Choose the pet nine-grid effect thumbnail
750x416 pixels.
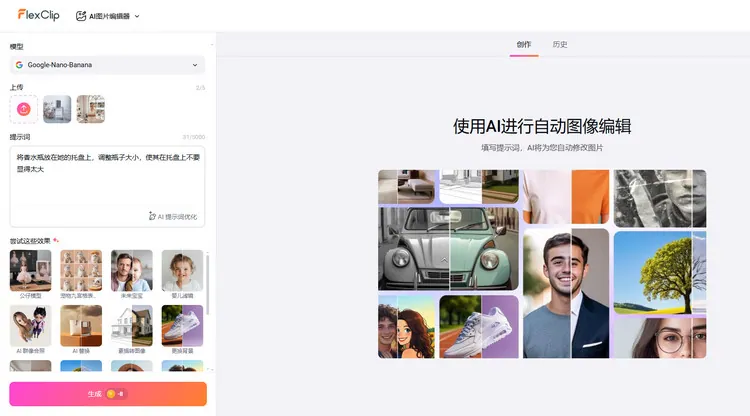(x=81, y=271)
